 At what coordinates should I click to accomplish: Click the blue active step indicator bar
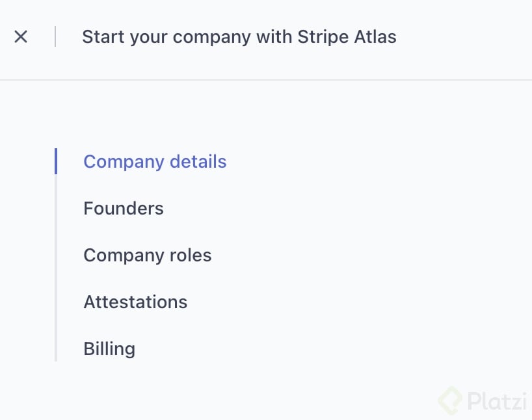tap(56, 161)
